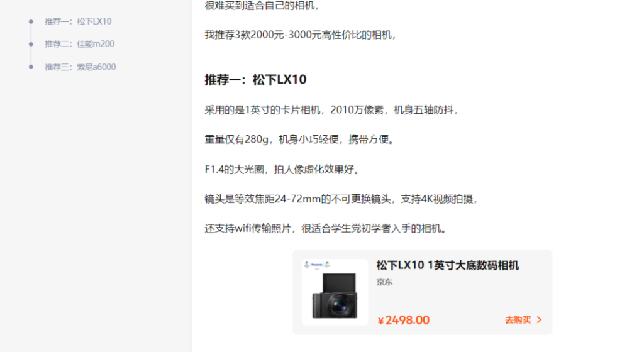Click the line mentioning 2010万像素
Screen dimensions: 644x352
[332, 110]
